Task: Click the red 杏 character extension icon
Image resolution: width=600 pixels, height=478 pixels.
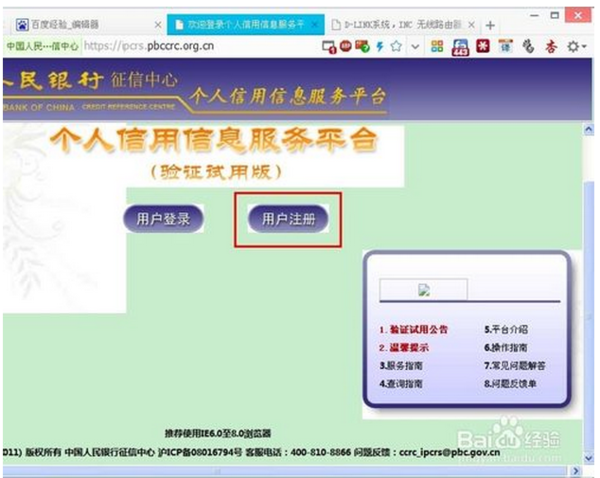Action: [x=551, y=47]
